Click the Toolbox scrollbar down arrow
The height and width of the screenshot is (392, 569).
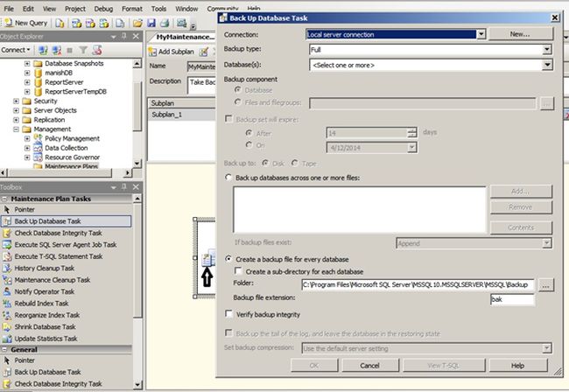[x=137, y=385]
